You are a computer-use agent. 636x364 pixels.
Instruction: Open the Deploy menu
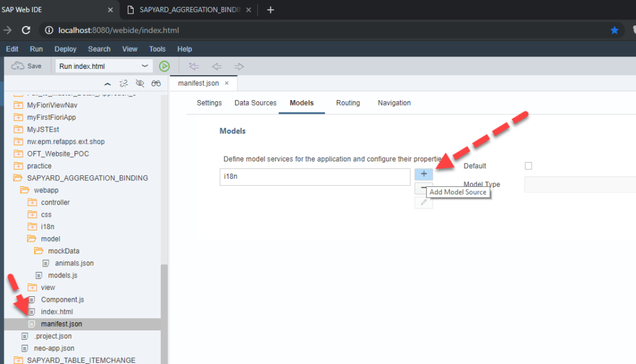click(x=65, y=49)
